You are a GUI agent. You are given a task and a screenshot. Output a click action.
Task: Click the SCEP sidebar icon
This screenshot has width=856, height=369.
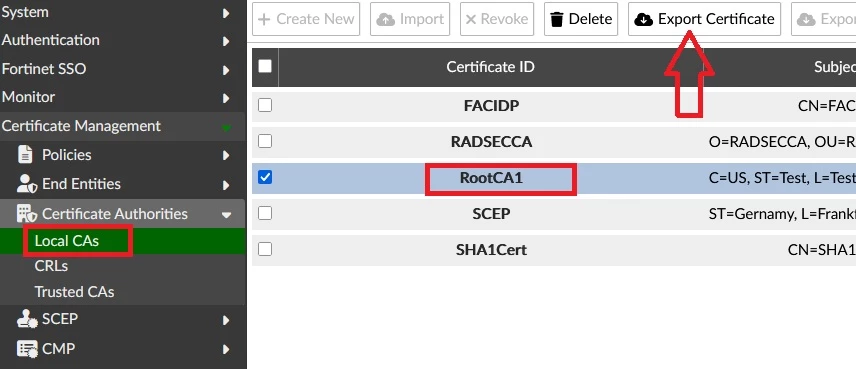click(x=27, y=319)
